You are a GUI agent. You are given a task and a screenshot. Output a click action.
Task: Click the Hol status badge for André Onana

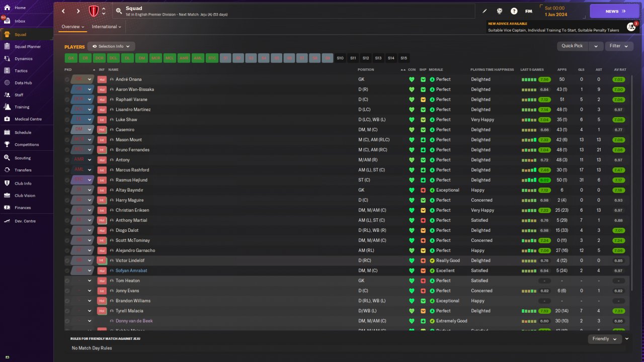[x=102, y=79]
